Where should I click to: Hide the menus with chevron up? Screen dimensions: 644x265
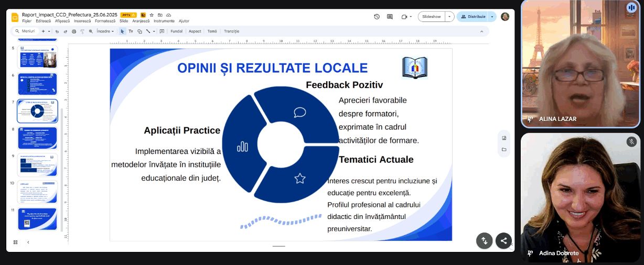(x=482, y=31)
